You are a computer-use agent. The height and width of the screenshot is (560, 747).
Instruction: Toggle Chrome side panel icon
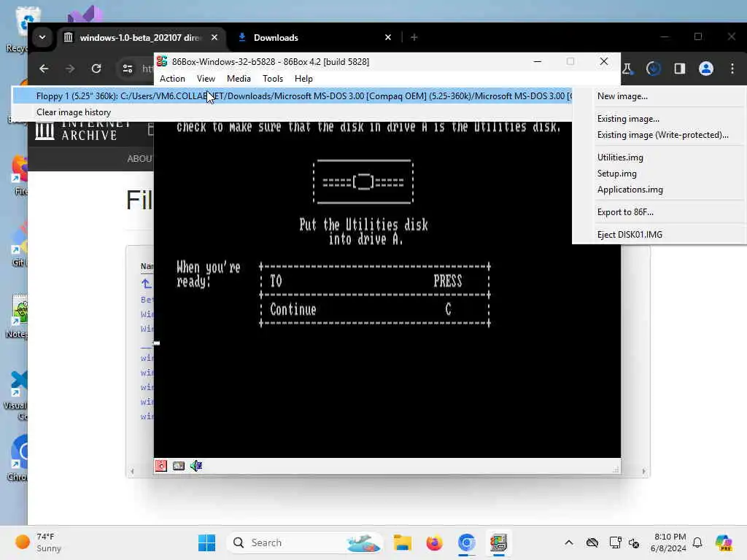(x=680, y=69)
